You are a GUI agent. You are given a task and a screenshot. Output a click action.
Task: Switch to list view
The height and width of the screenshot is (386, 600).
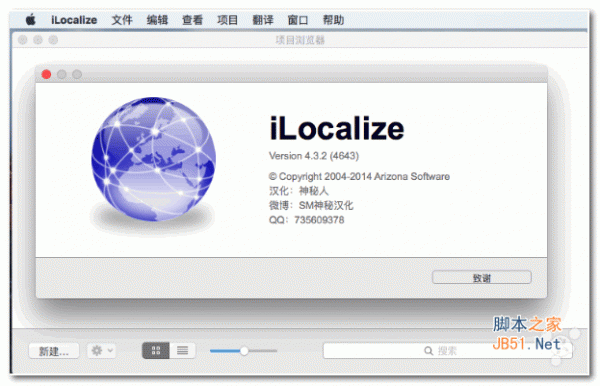coord(183,350)
